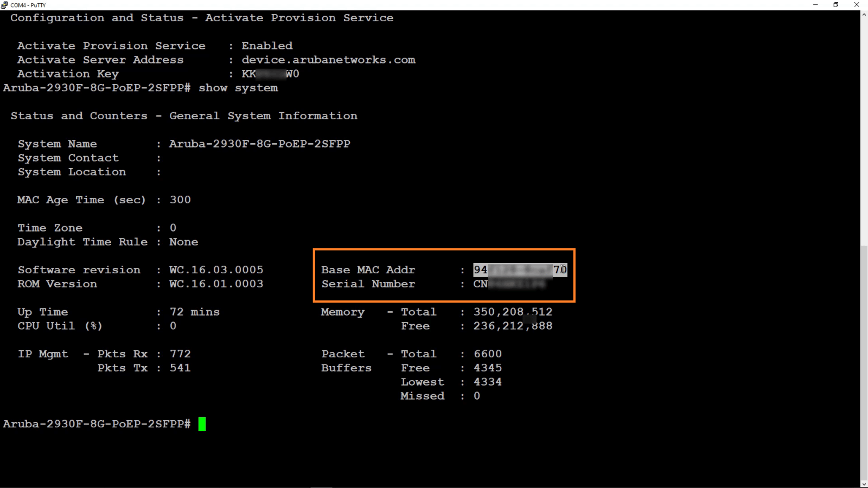The image size is (868, 488).
Task: Click the 'COM4 - PuTTY' title text
Action: pyautogui.click(x=28, y=5)
